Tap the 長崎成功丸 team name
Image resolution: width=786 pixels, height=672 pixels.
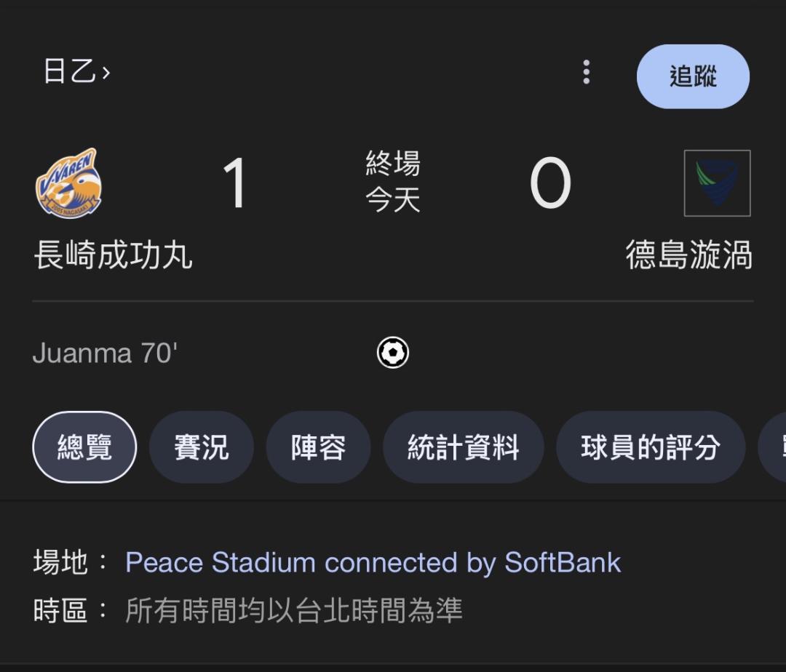click(114, 255)
